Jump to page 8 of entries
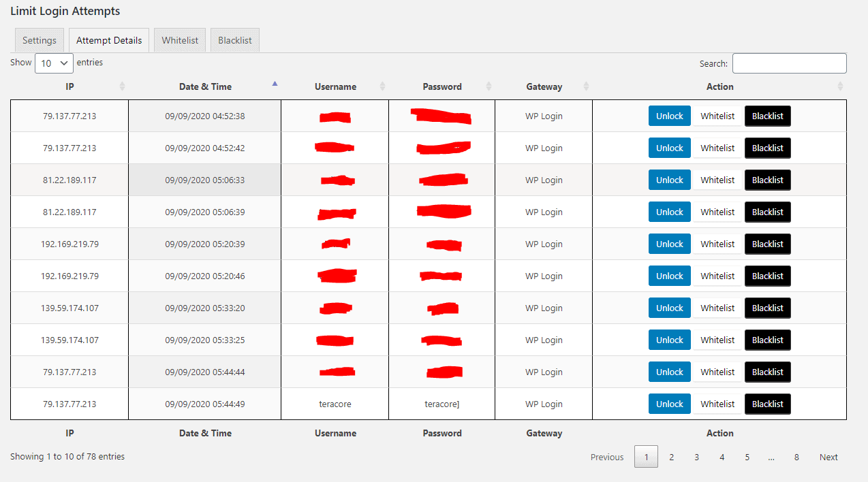This screenshot has height=482, width=868. point(796,457)
